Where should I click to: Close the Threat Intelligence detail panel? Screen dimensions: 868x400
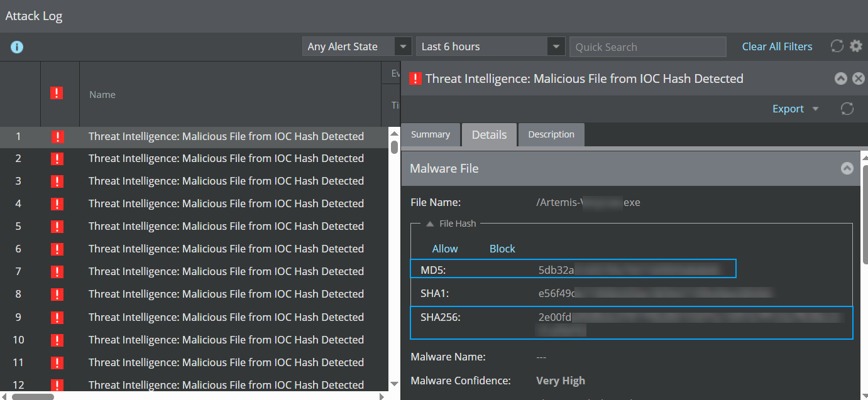pos(858,78)
